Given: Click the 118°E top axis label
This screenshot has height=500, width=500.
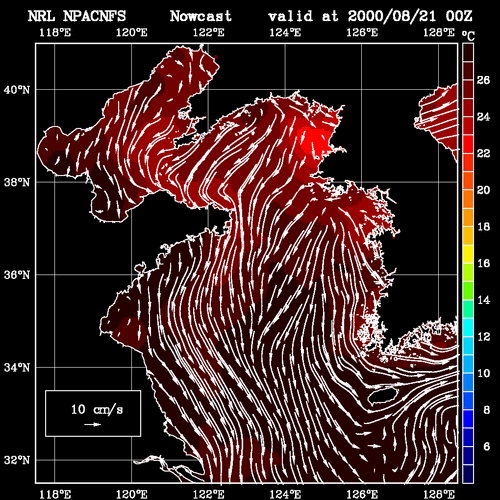Looking at the screenshot, I should tap(55, 33).
